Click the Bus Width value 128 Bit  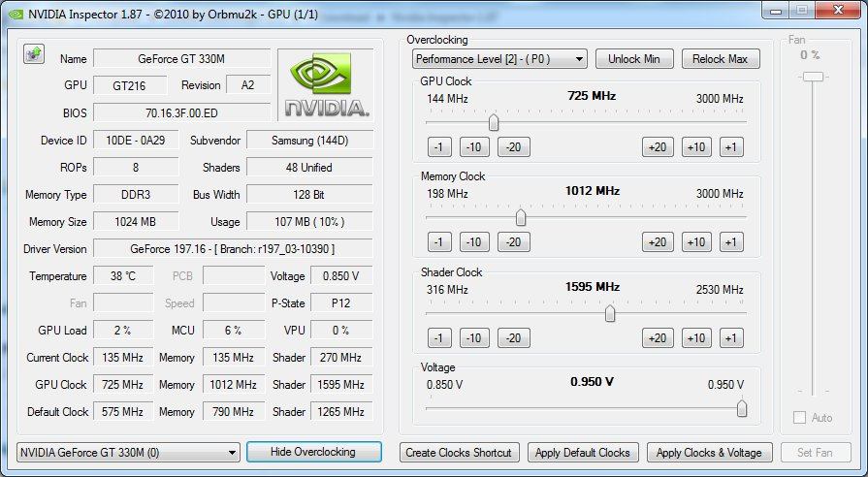[310, 194]
